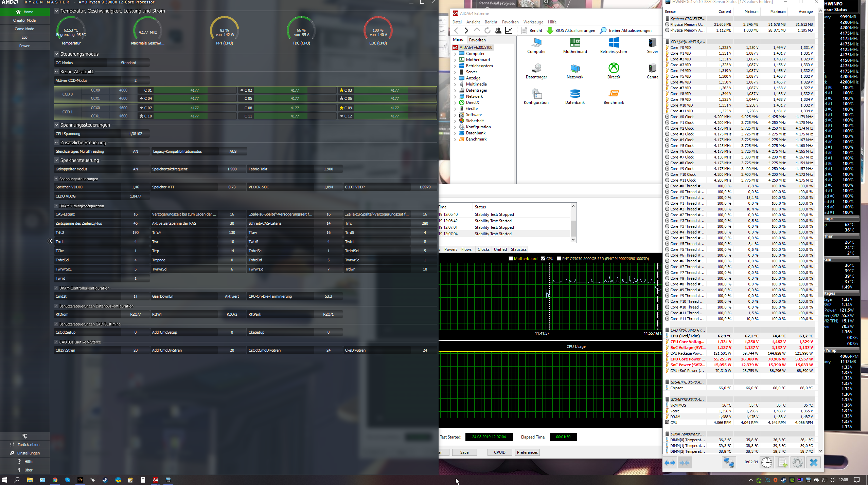
Task: Click the Preferences button
Action: point(527,452)
